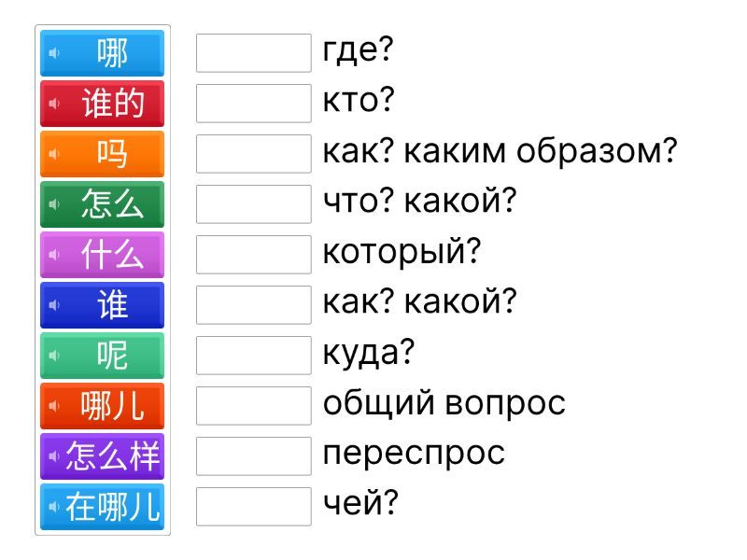Pick the 怎么样 word tile
The width and height of the screenshot is (747, 560).
pyautogui.click(x=112, y=456)
